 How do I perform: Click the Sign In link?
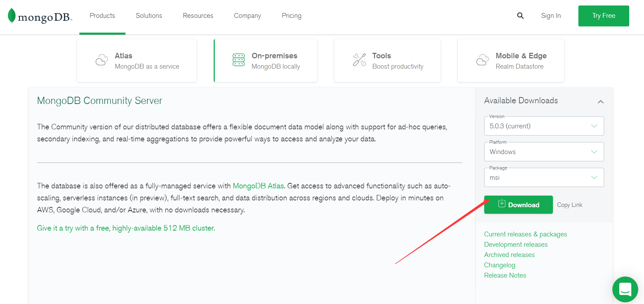pos(551,16)
